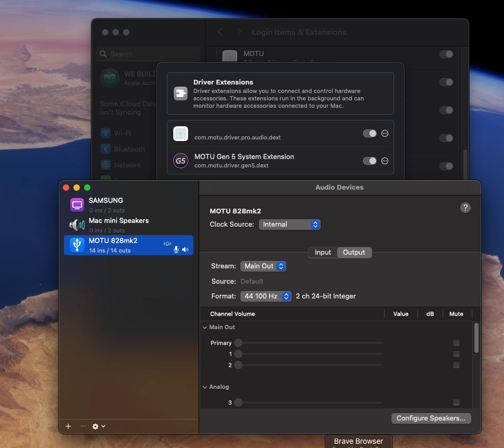Check the Mute box for channel 2
This screenshot has width=504, height=448.
pos(456,365)
